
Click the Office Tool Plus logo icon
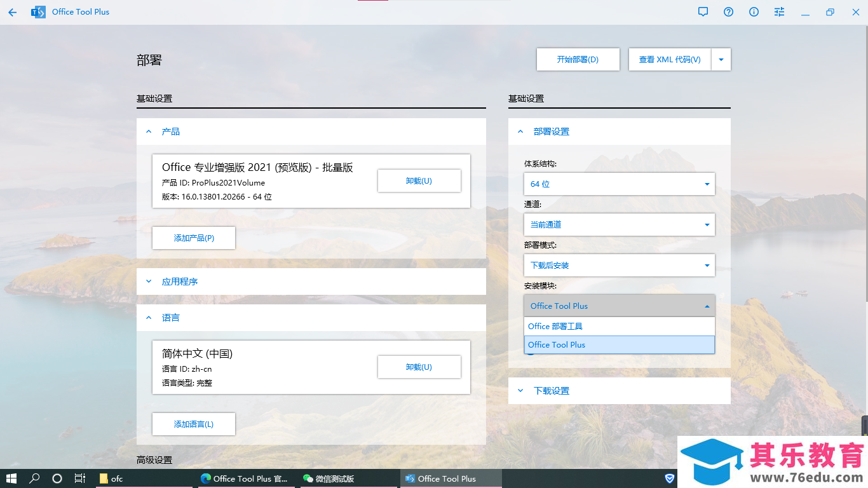pos(38,12)
